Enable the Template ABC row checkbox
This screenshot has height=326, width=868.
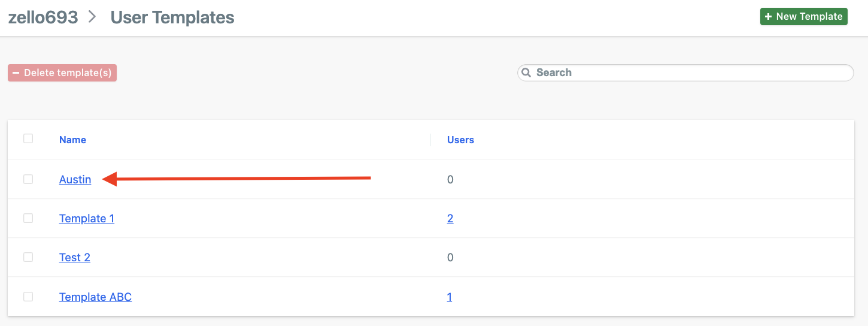pyautogui.click(x=28, y=297)
